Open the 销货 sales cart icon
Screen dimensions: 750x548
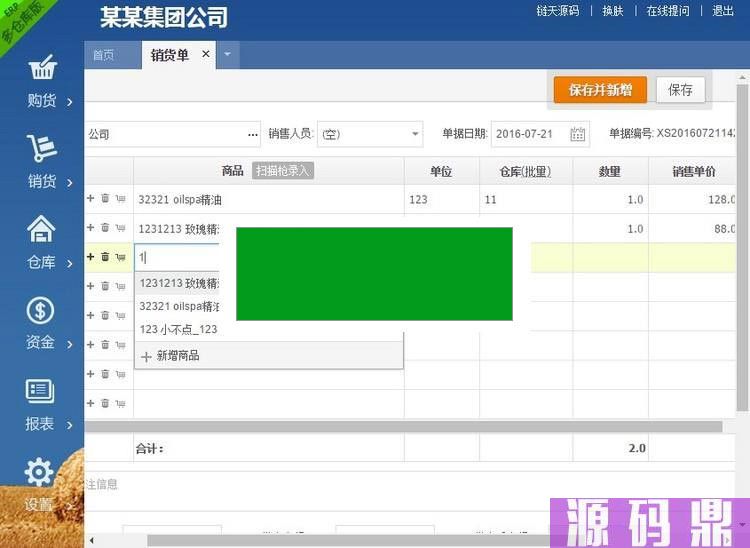(x=42, y=147)
